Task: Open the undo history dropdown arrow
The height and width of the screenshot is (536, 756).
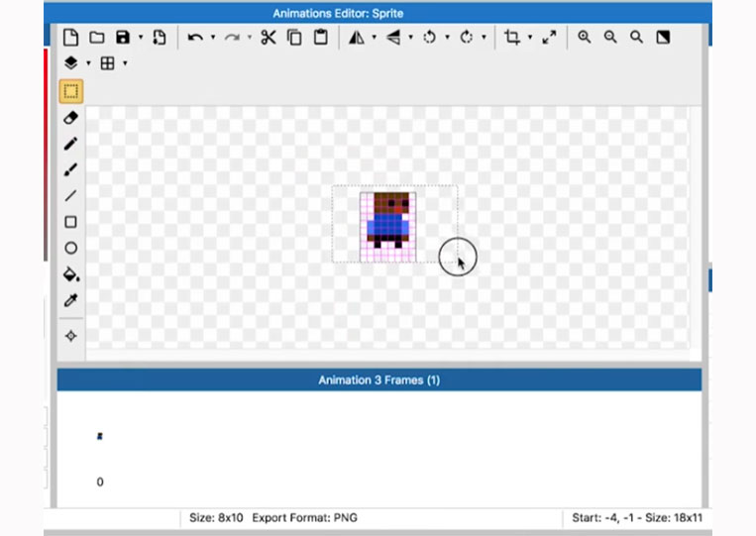Action: 213,37
